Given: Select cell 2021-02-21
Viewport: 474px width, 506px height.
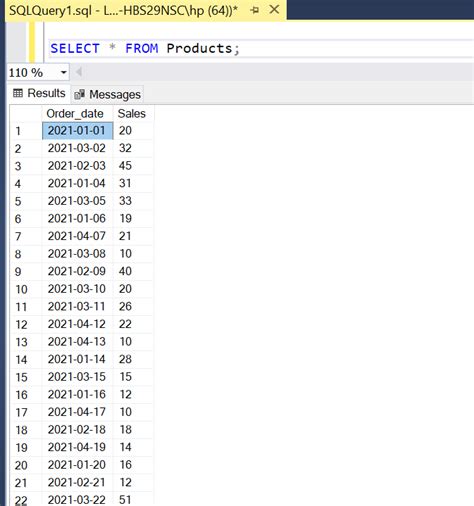Looking at the screenshot, I should [x=77, y=482].
